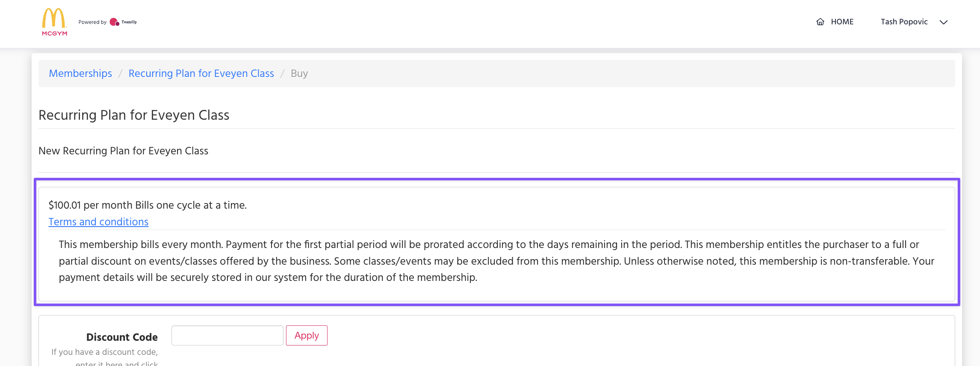This screenshot has height=366, width=980.
Task: Click the $100.01 per month pricing text
Action: [148, 205]
